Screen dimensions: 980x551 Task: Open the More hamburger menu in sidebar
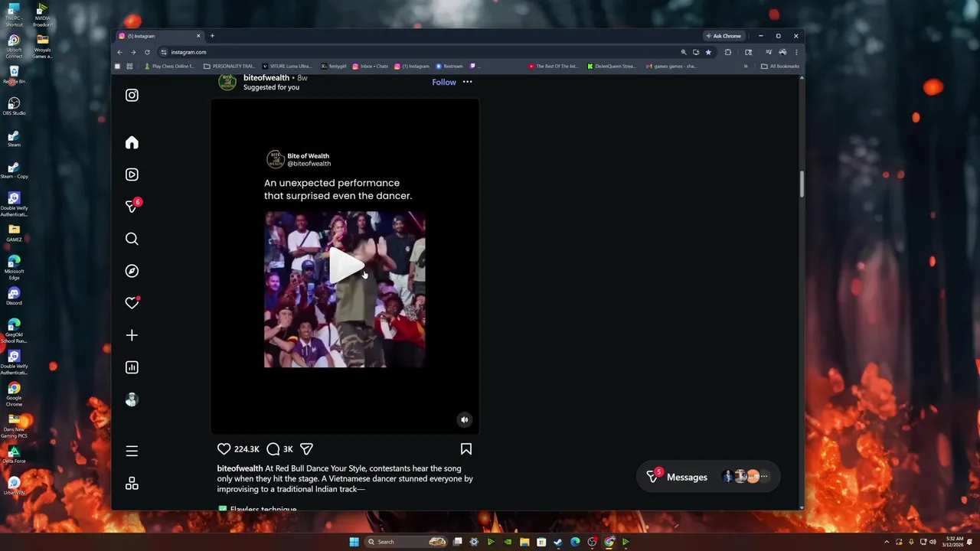tap(132, 452)
